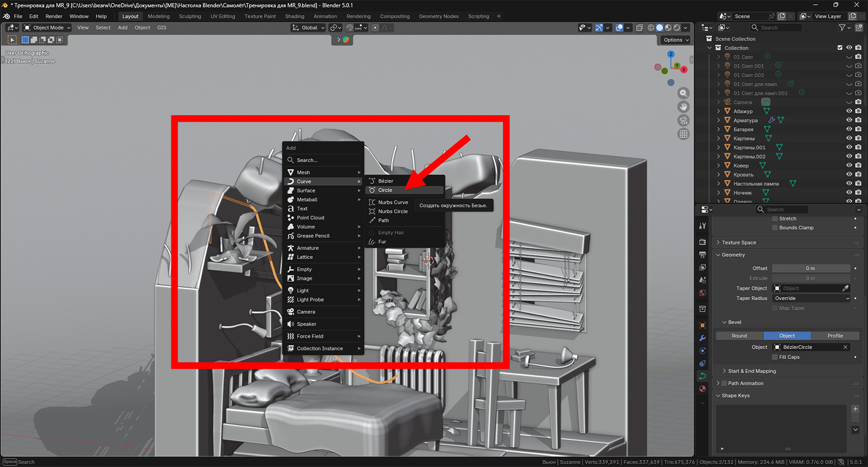Click the zoom magnifier viewport gizmo
The height and width of the screenshot is (467, 868).
[x=684, y=93]
